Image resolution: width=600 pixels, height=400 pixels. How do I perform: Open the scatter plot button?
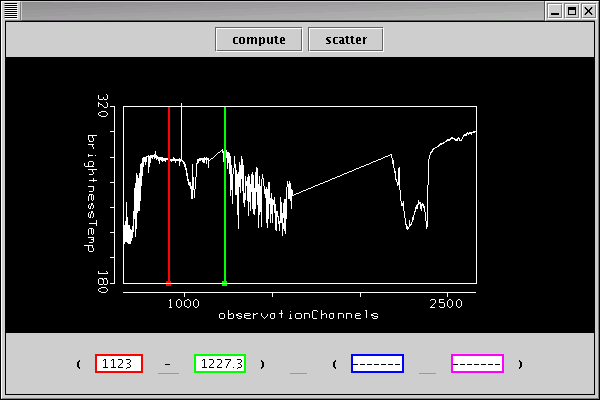tap(346, 39)
